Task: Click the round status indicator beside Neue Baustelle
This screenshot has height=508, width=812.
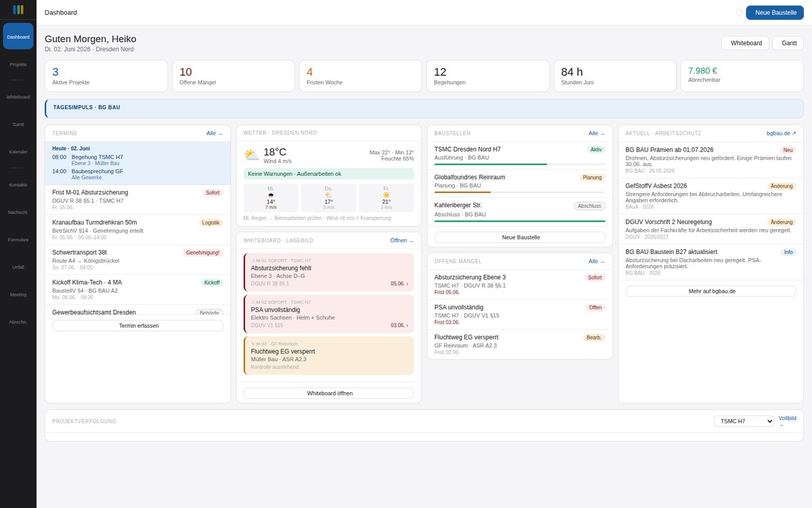Action: [739, 12]
